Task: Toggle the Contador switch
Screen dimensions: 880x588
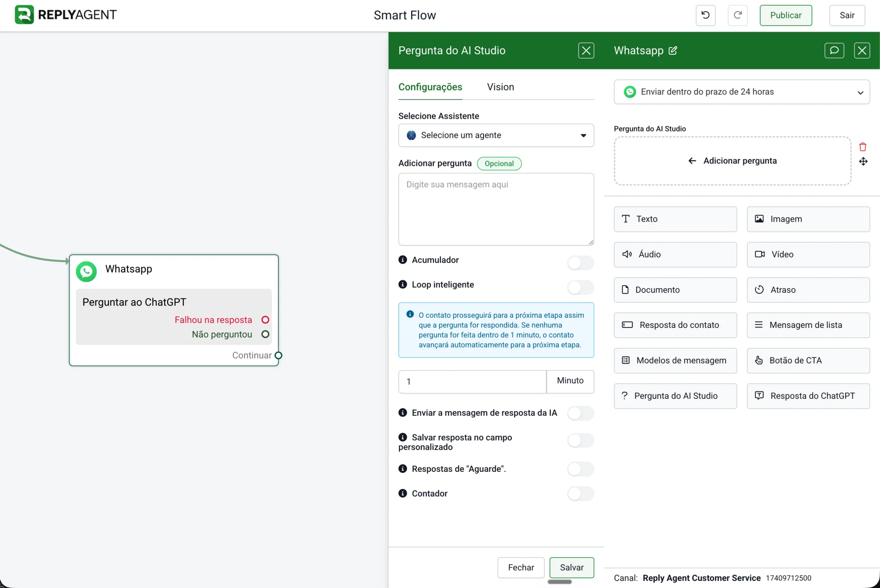Action: click(x=580, y=494)
